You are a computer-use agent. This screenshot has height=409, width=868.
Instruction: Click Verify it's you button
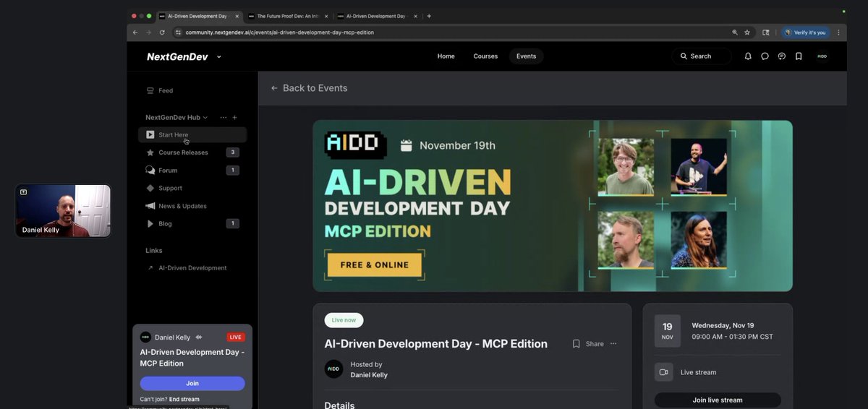[805, 33]
